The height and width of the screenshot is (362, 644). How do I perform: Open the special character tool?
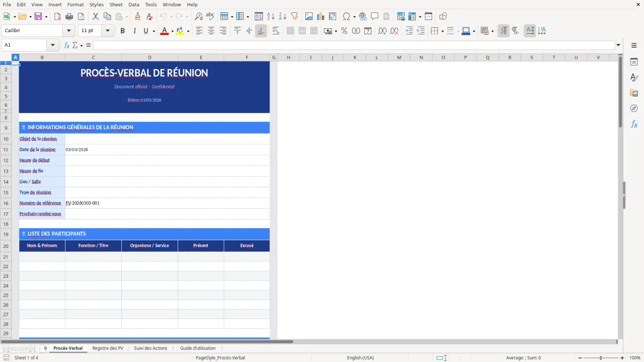tap(347, 16)
